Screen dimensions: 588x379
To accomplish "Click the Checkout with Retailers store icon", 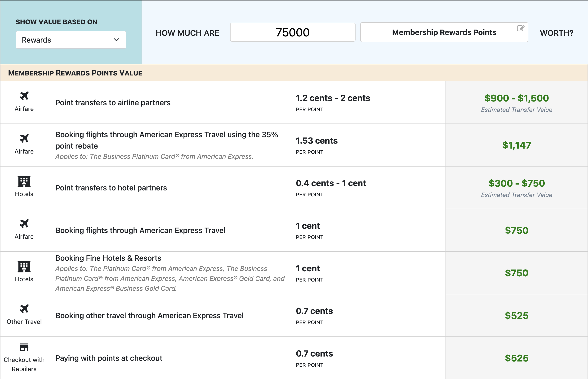I will [x=24, y=347].
